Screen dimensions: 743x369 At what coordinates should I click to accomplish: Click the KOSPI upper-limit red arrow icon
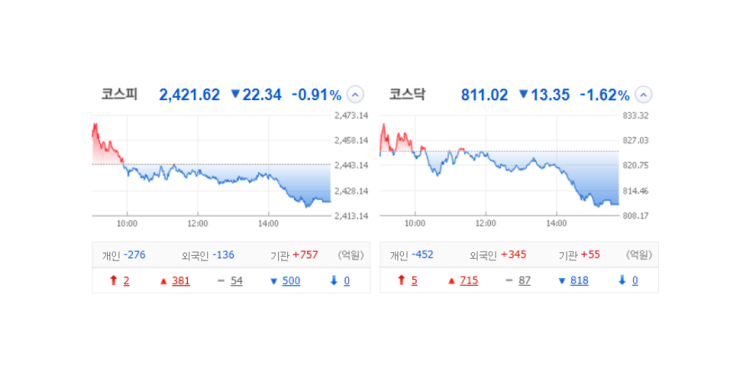(113, 281)
